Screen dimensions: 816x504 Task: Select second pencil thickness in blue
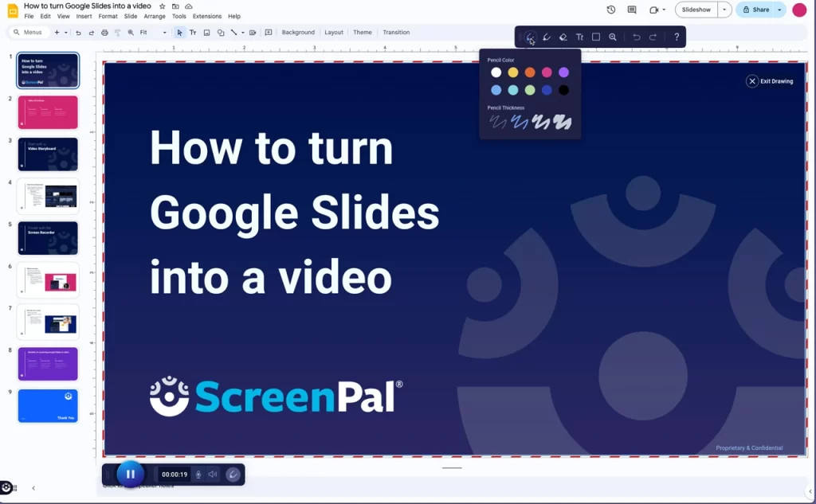point(520,122)
